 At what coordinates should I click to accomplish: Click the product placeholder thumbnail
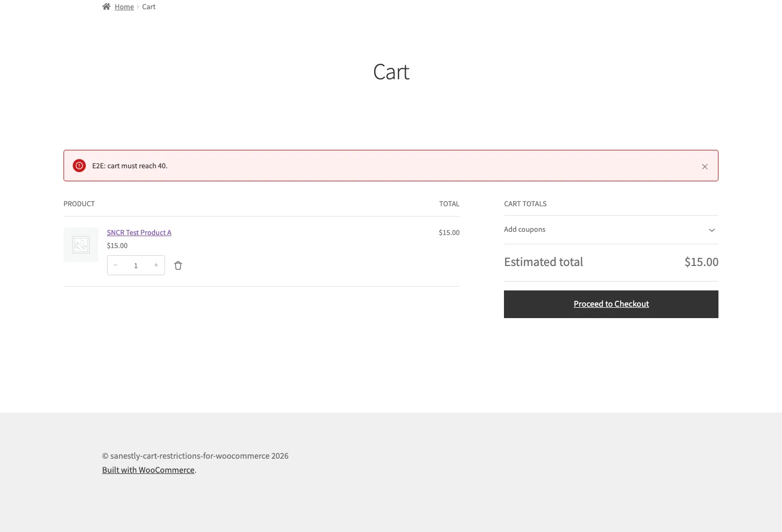(x=81, y=245)
